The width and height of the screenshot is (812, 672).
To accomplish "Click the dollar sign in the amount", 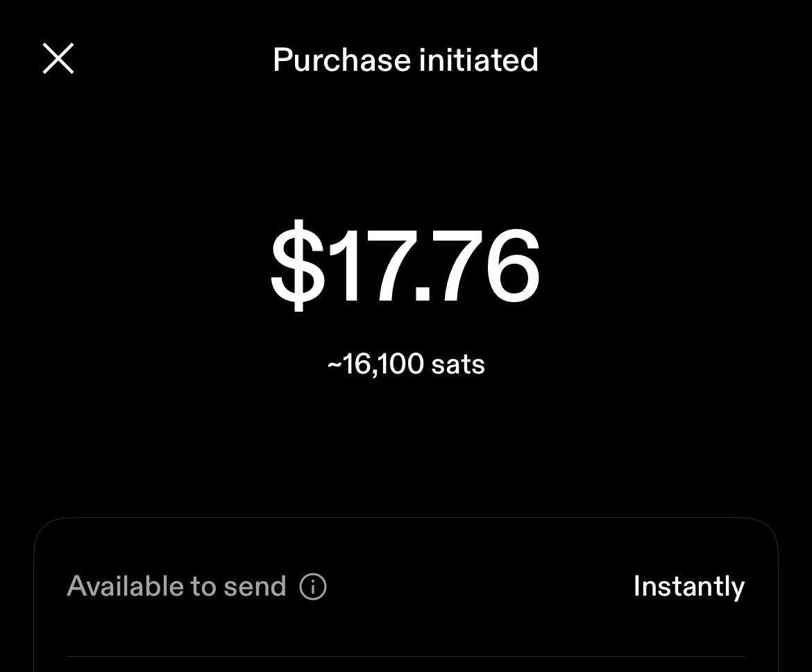I will click(x=298, y=266).
